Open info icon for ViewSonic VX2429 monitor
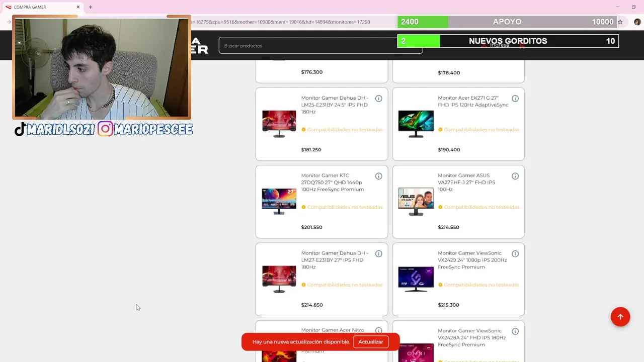Screen dimensions: 644x362 click(x=515, y=254)
